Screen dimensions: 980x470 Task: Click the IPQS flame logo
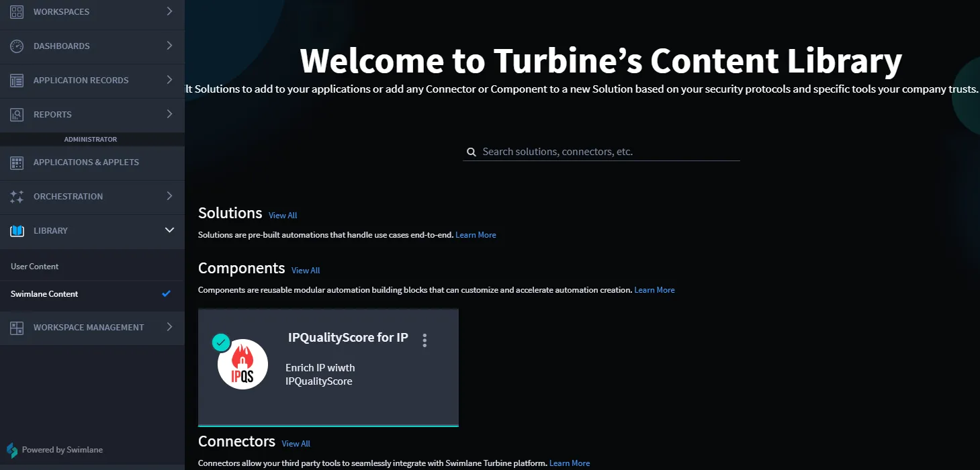pyautogui.click(x=242, y=364)
